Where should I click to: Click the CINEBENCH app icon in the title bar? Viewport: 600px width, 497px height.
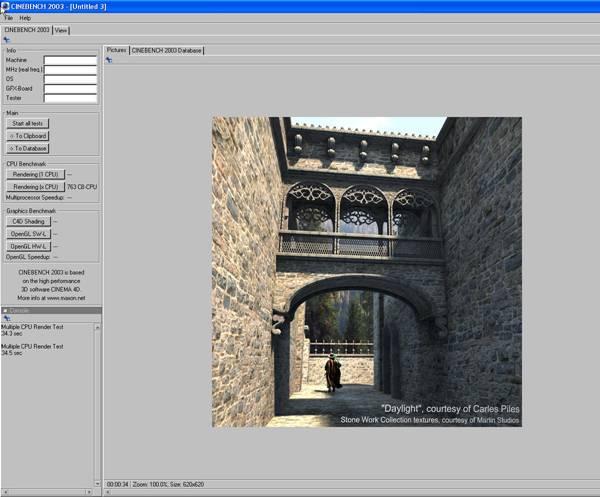[5, 6]
